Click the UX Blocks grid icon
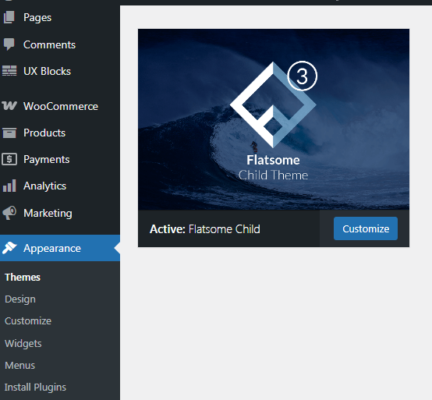This screenshot has height=400, width=432. (x=9, y=71)
